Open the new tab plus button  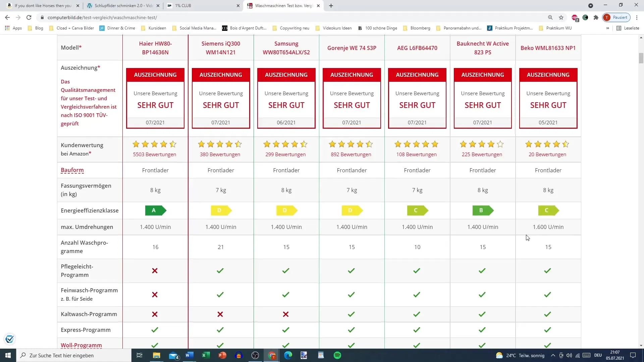[331, 6]
